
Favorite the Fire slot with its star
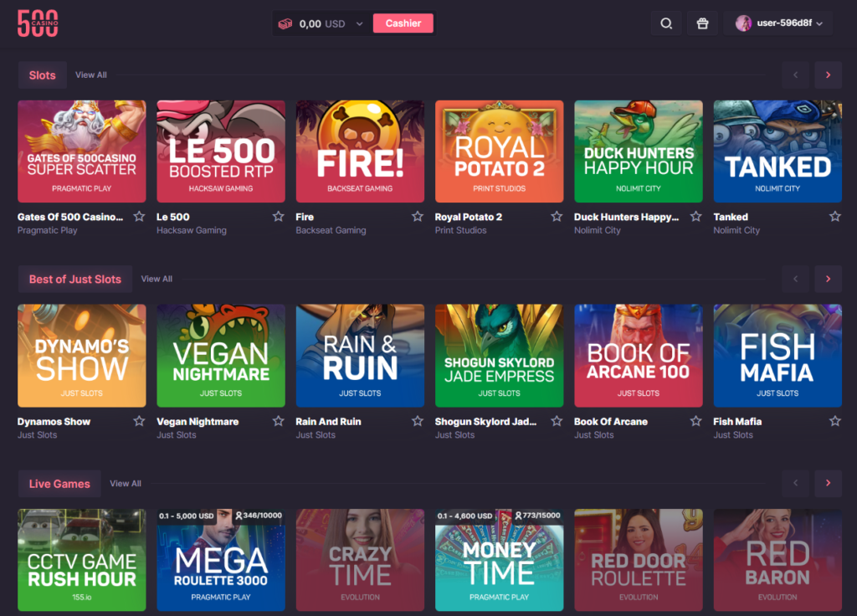pos(417,216)
